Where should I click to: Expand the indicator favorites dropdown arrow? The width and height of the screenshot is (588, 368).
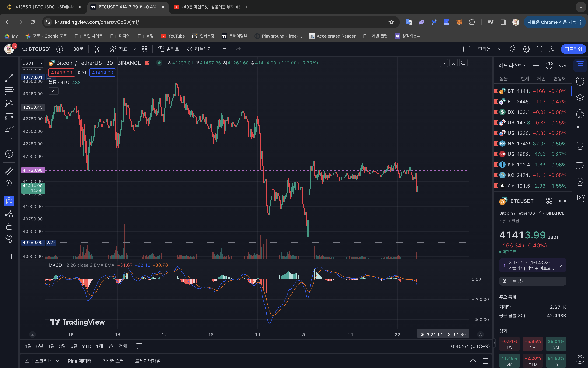click(134, 49)
